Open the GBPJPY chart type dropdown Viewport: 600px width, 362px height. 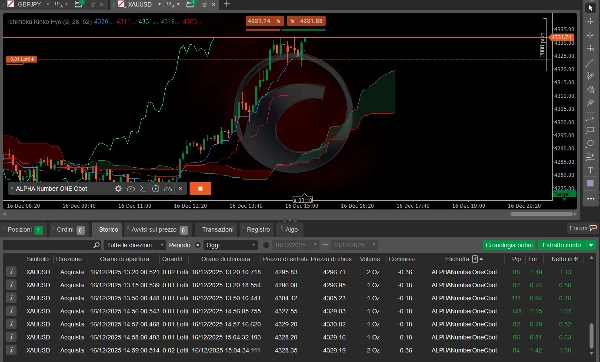point(61,4)
